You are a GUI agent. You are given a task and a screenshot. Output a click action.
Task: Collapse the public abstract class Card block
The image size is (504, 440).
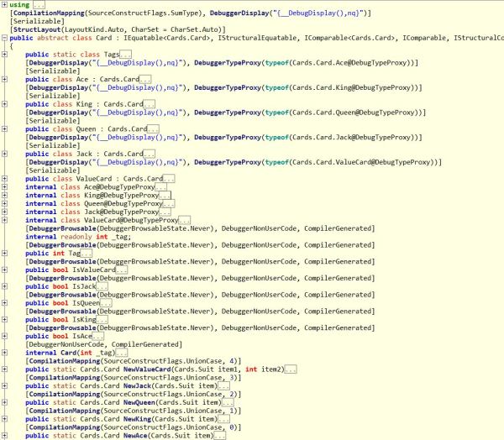4,38
